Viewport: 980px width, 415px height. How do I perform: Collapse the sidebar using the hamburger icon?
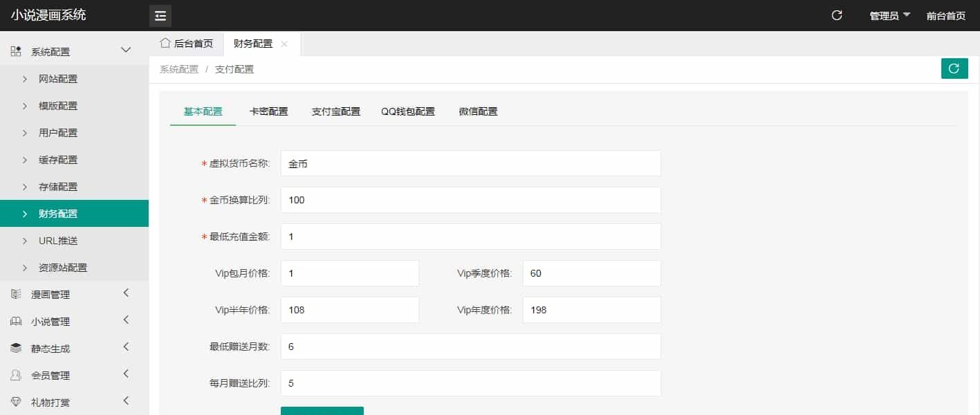(x=160, y=15)
